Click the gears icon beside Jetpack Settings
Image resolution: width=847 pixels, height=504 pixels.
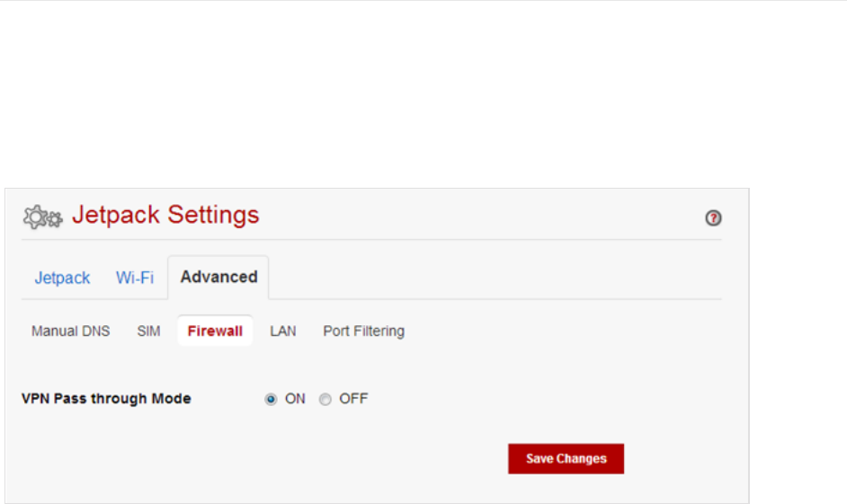pyautogui.click(x=42, y=217)
